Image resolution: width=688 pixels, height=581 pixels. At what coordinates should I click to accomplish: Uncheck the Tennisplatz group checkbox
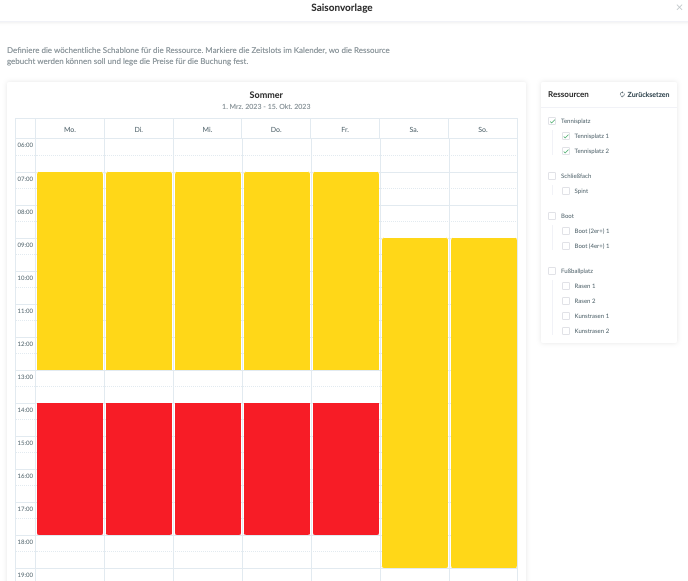(552, 121)
